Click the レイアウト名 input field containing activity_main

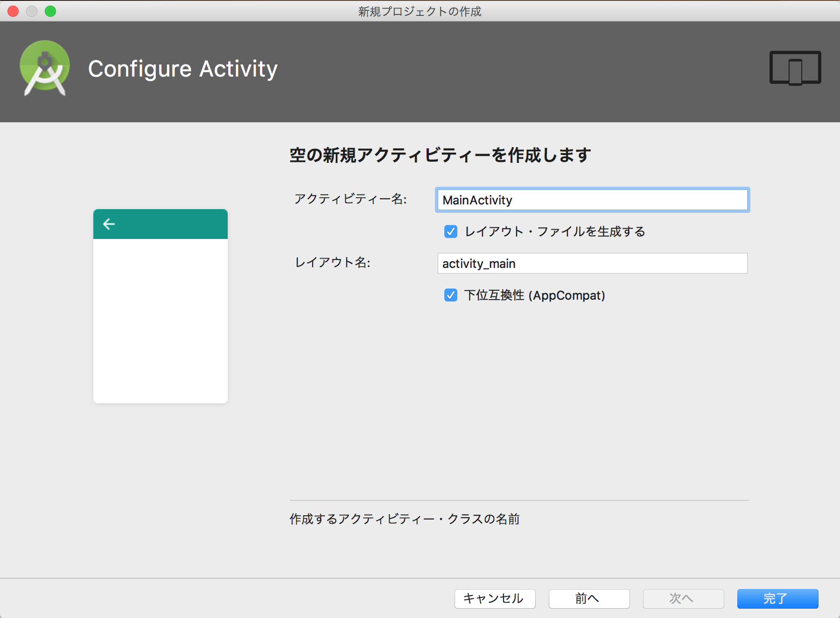[x=592, y=263]
